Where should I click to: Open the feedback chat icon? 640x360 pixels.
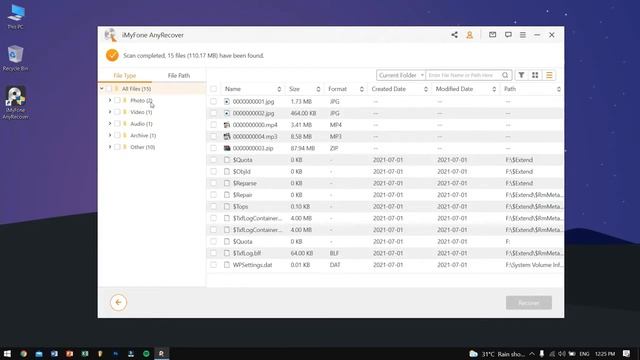pyautogui.click(x=508, y=35)
